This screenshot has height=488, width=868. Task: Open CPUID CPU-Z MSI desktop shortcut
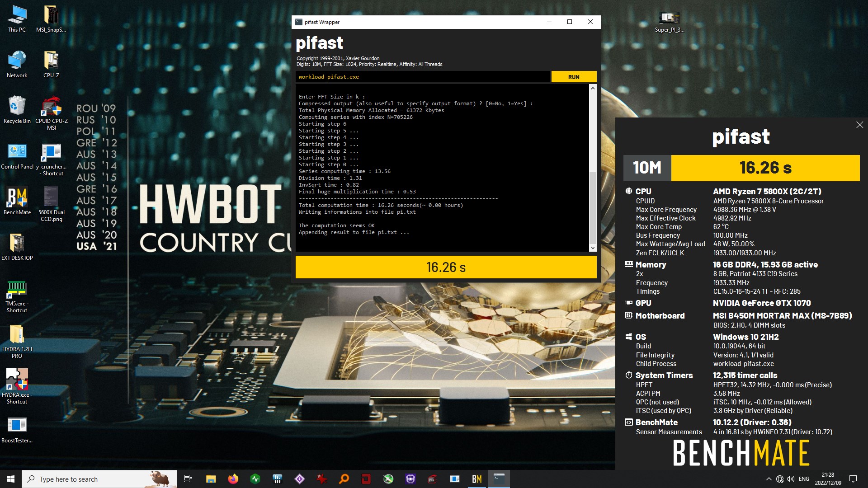[x=51, y=113]
